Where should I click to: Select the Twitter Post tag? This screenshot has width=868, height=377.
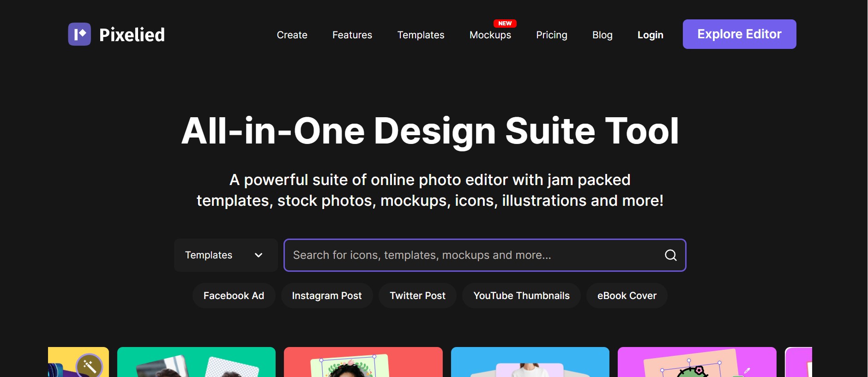point(417,296)
